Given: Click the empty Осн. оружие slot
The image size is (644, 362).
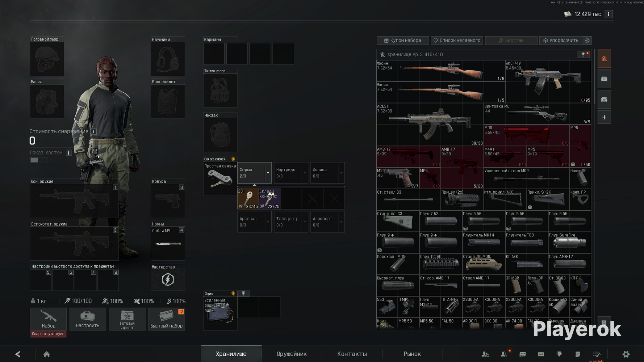Looking at the screenshot, I should tap(74, 201).
